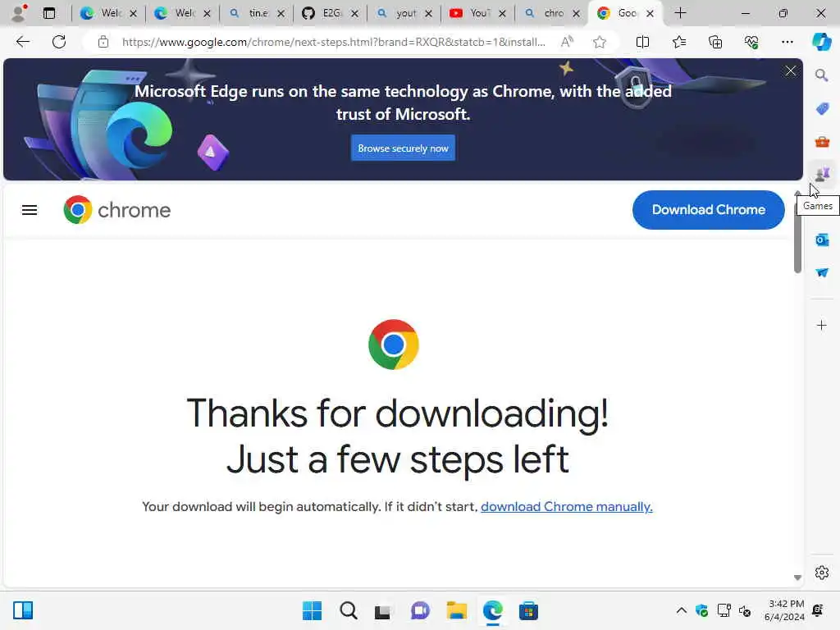Open sidebar settings gear
Screen dimensions: 840x630
[822, 573]
